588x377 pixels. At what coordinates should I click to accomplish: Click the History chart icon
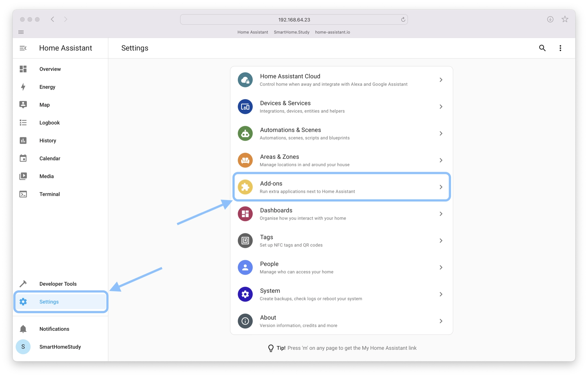point(23,140)
